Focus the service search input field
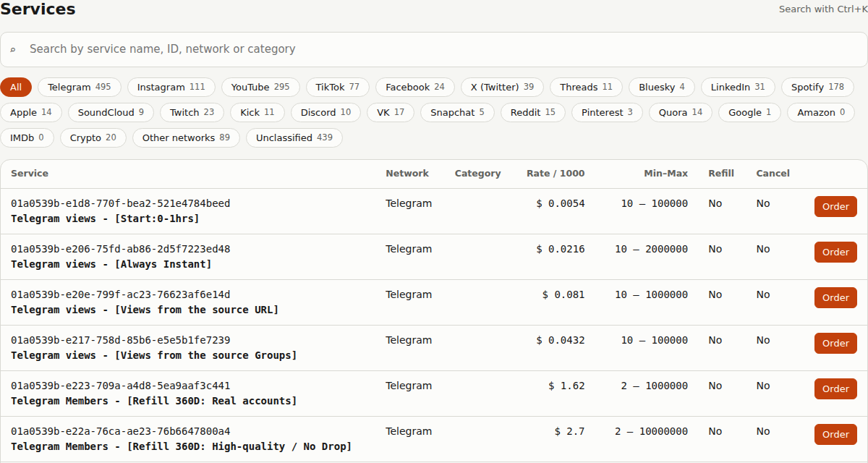The height and width of the screenshot is (463, 868). pos(434,49)
